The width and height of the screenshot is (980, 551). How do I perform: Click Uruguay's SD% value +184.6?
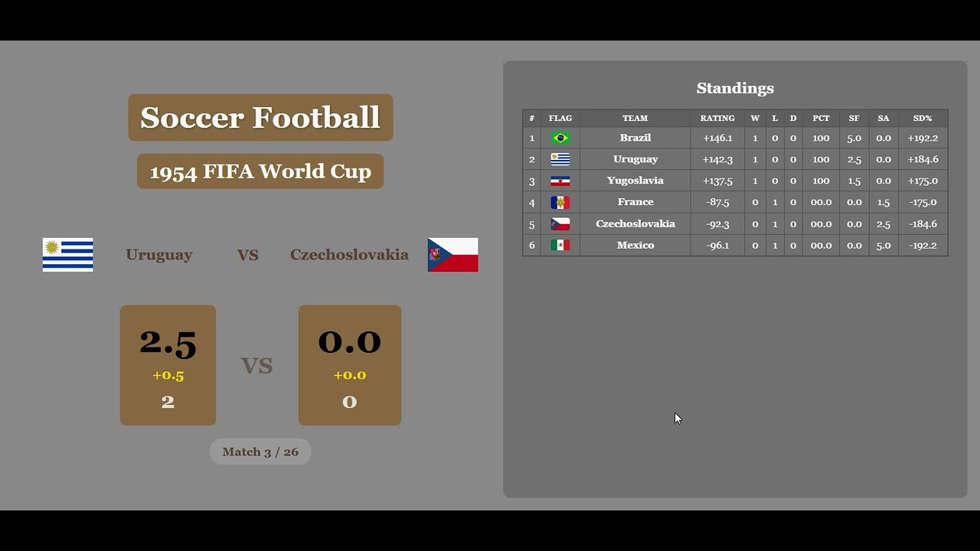pyautogui.click(x=923, y=160)
